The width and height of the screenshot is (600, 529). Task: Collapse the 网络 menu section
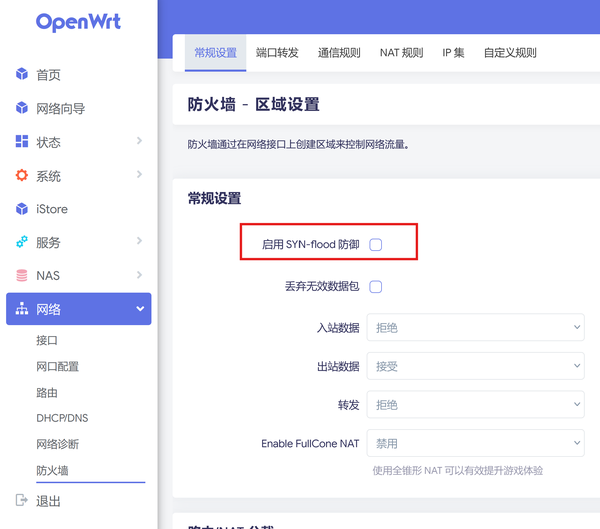coord(79,309)
